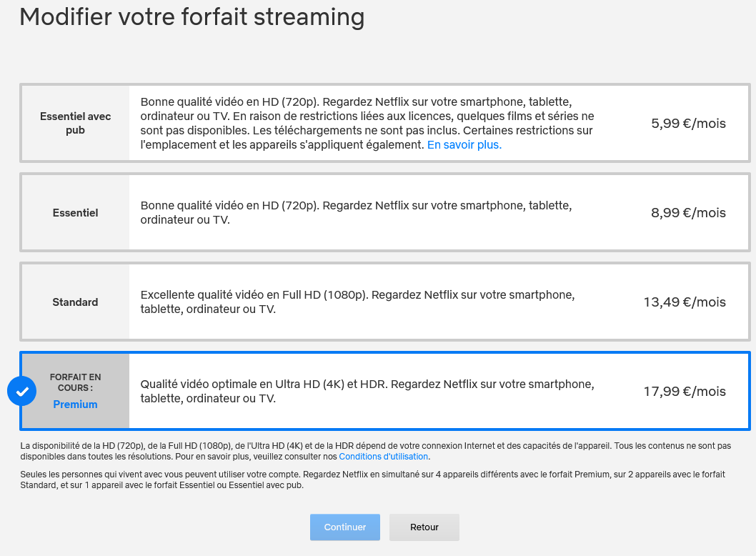Click the Full HD (1080p) plan description
Screen dimensions: 756x556
[357, 302]
